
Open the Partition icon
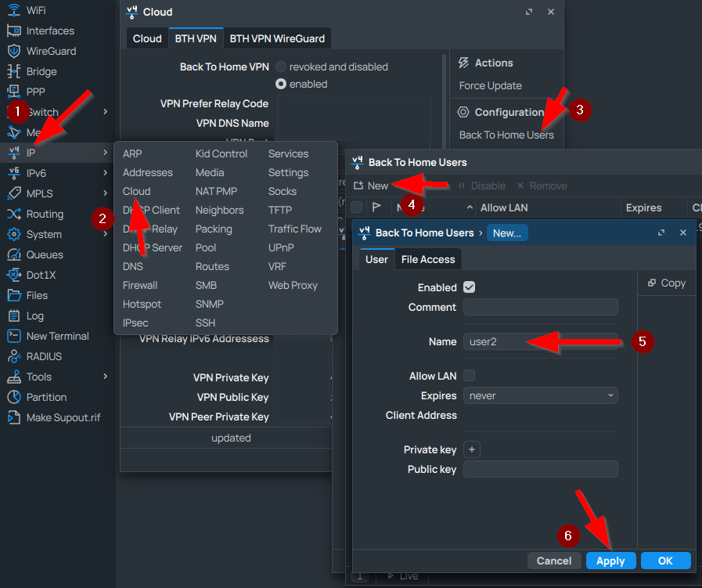(14, 397)
